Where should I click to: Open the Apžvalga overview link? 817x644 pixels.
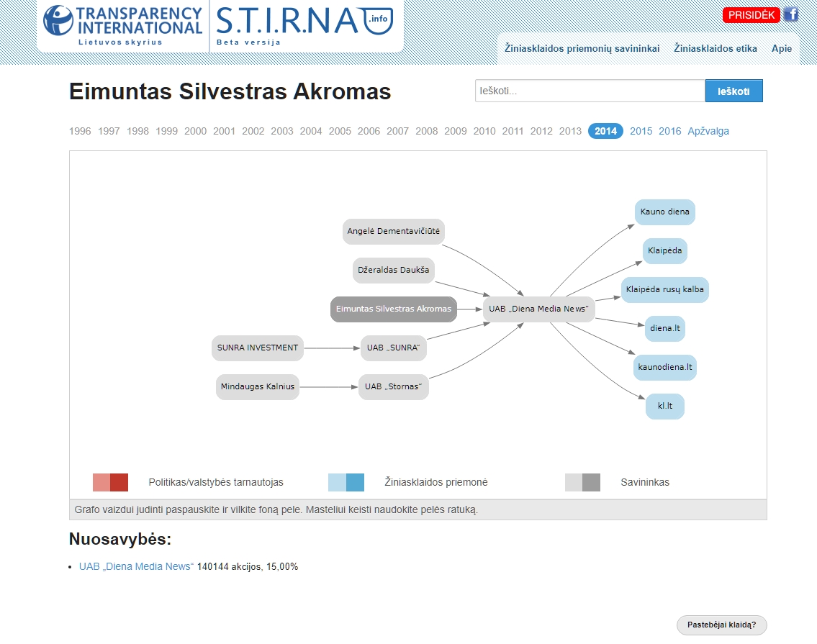708,131
